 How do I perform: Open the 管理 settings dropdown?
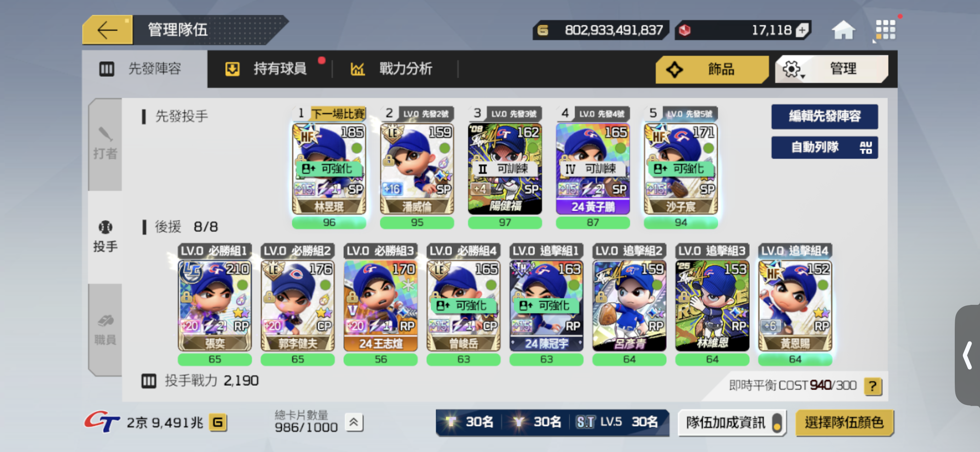coord(831,69)
